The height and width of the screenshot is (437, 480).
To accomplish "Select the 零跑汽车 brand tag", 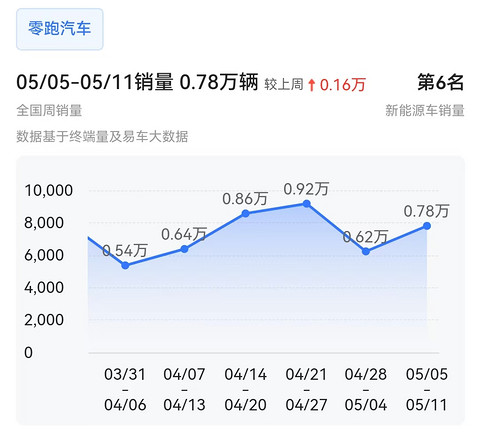I will click(x=60, y=29).
